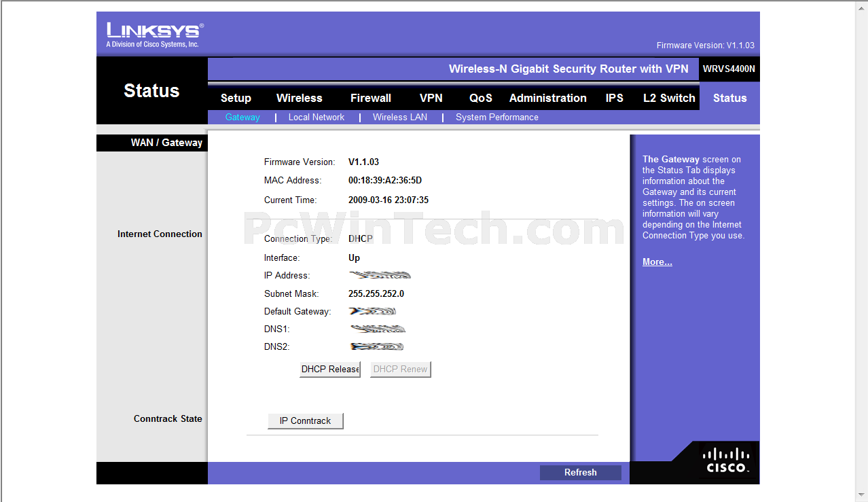Screen dimensions: 868x502
Task: Go to Local Network sub-tab
Action: point(317,117)
